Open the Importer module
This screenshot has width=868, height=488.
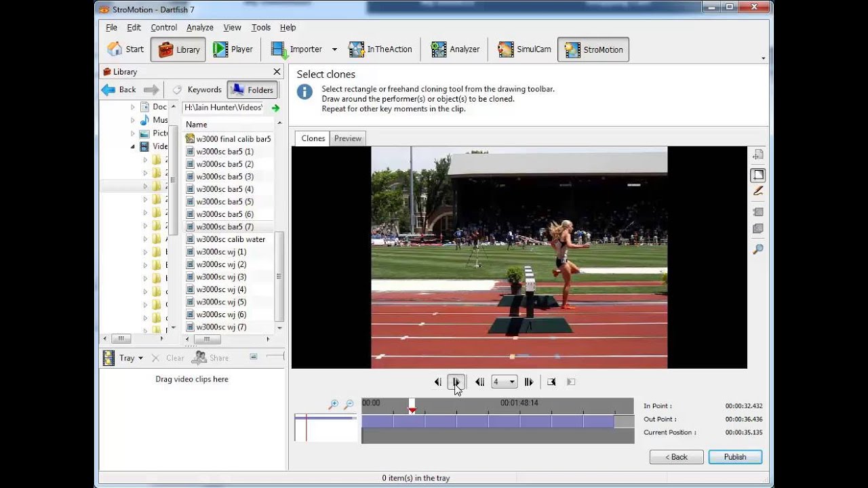tap(297, 49)
